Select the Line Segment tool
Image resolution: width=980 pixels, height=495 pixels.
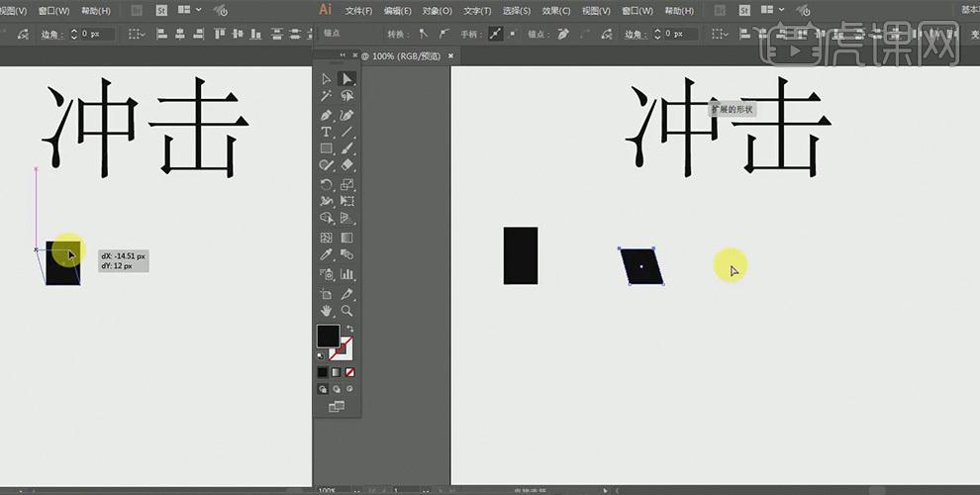(346, 132)
